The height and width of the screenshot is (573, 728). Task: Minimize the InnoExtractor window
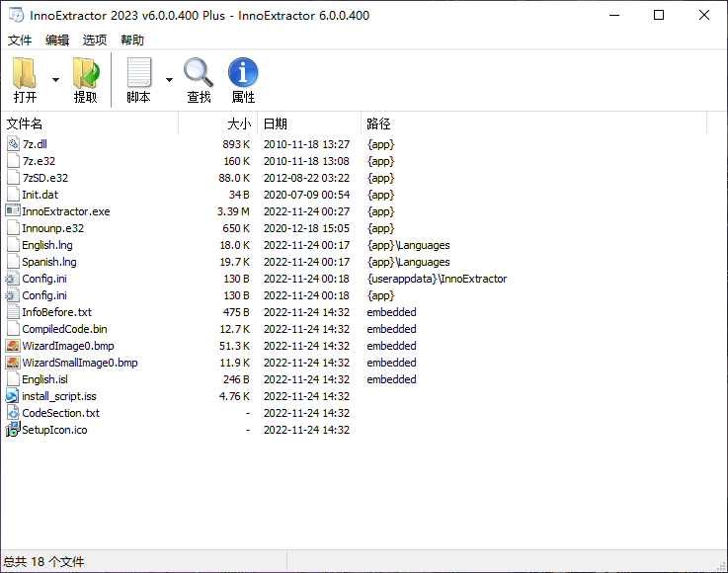614,15
